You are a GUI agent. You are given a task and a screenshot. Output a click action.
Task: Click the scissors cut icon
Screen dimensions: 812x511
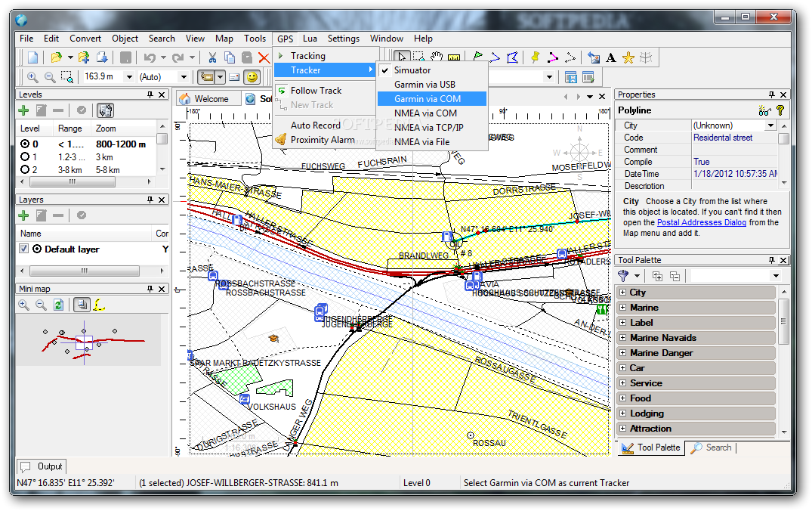(x=212, y=57)
